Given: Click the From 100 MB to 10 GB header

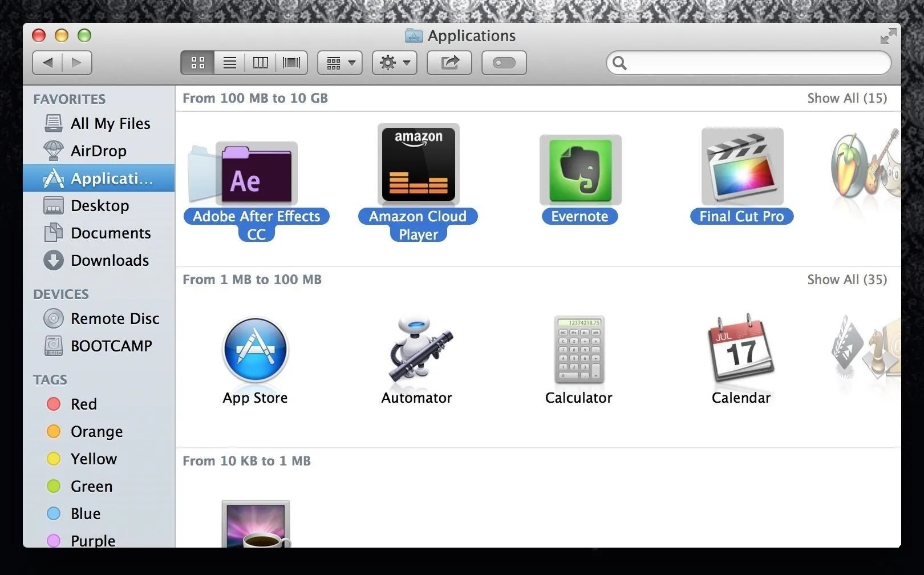Looking at the screenshot, I should pos(255,98).
